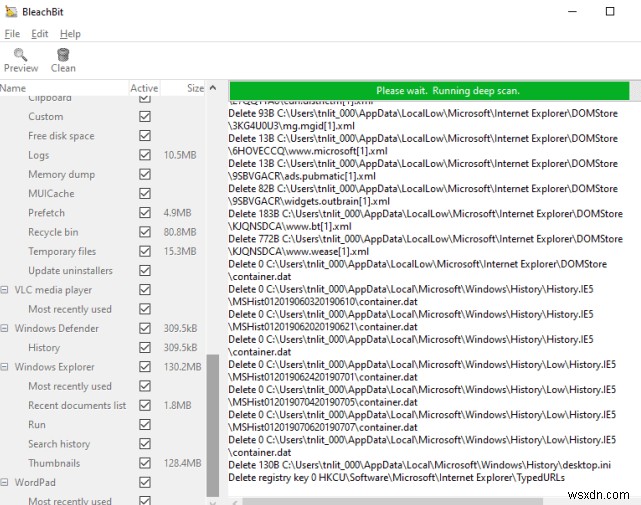Click the 130.2MB Windows Explorer size value
This screenshot has height=505, width=641.
point(182,367)
